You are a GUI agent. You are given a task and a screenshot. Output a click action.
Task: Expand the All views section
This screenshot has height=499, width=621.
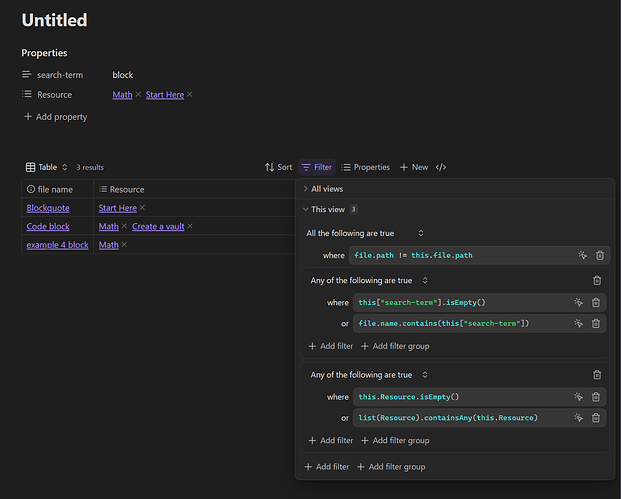pyautogui.click(x=328, y=189)
